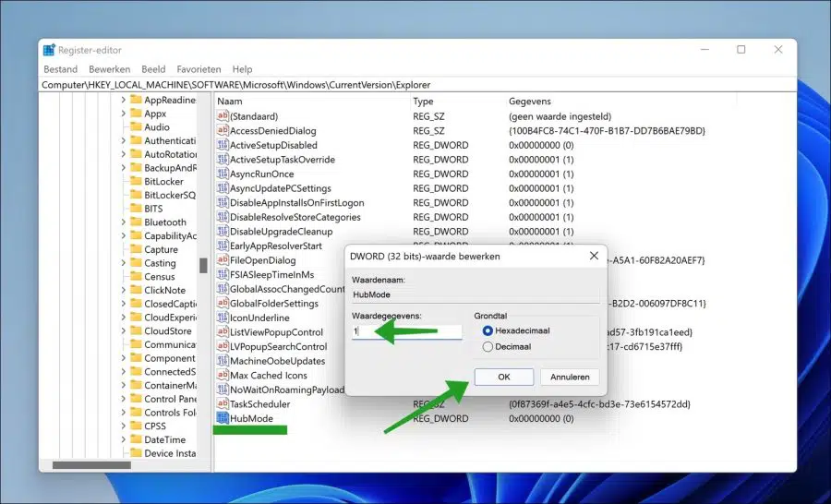This screenshot has width=831, height=504.
Task: Expand the CapabilityAccess tree node
Action: point(124,235)
